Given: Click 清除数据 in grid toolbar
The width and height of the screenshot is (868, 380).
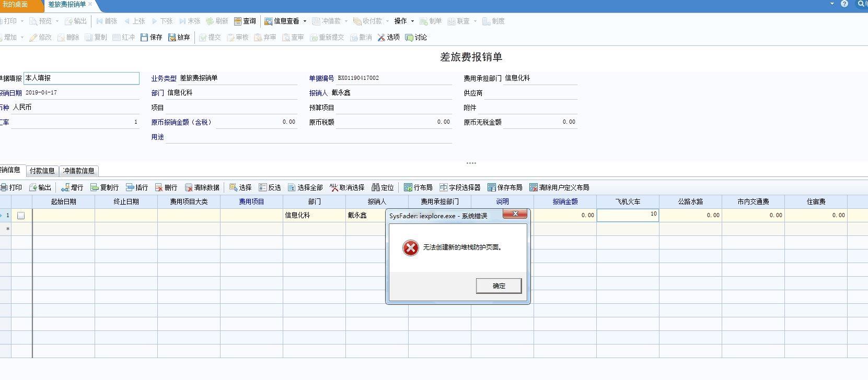Looking at the screenshot, I should (202, 187).
